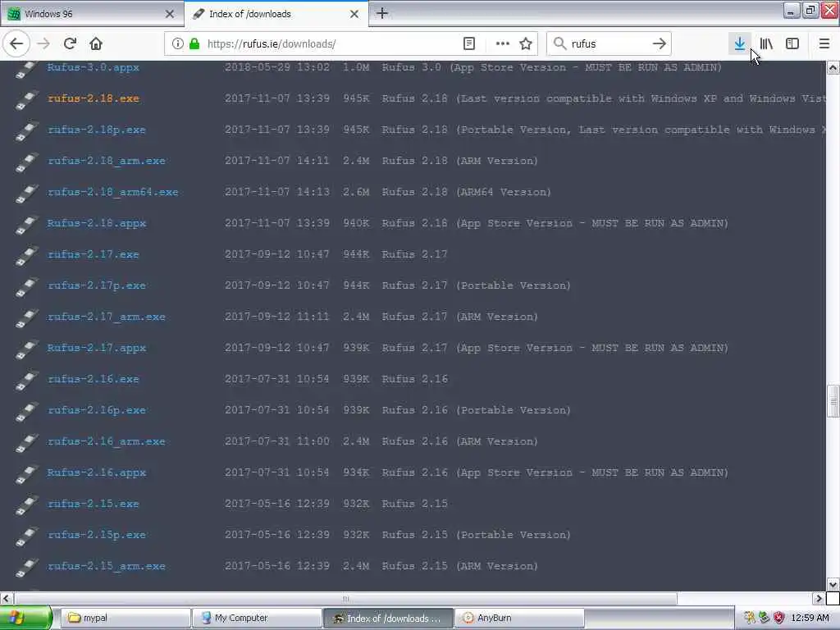Screen dimensions: 840x630
Task: Open a new tab
Action: click(382, 13)
